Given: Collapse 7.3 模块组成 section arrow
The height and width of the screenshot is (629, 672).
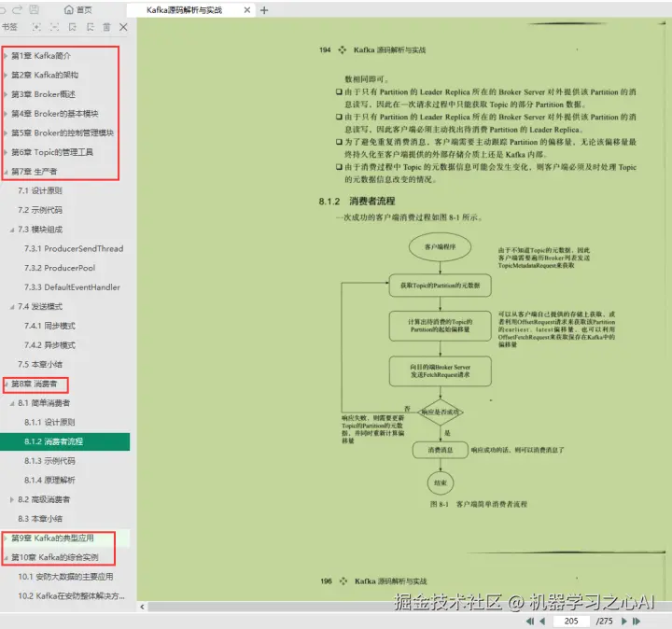Looking at the screenshot, I should 12,231.
